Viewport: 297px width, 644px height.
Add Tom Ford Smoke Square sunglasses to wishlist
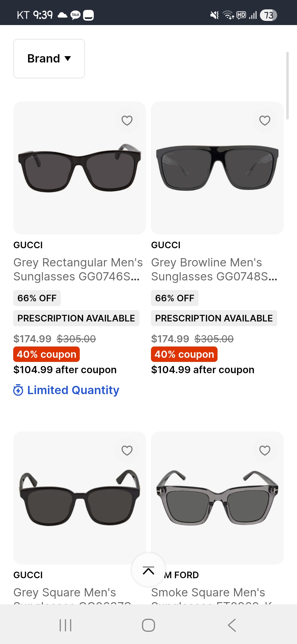pos(265,451)
